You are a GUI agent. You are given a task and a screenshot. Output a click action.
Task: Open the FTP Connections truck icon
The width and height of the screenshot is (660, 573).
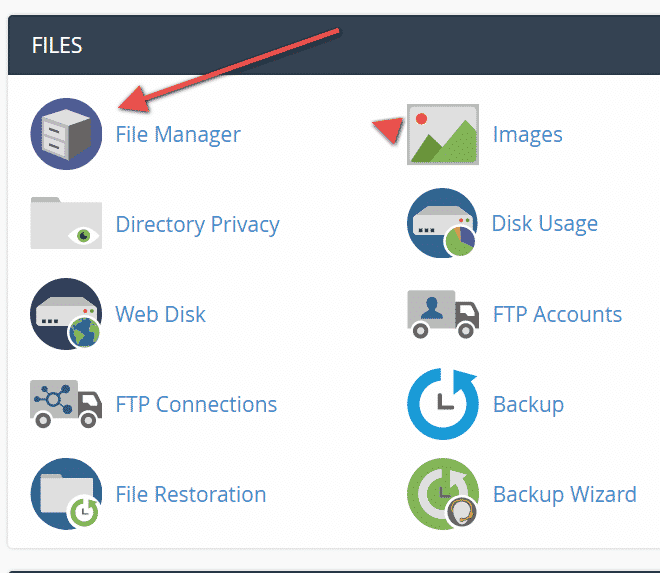pyautogui.click(x=66, y=404)
